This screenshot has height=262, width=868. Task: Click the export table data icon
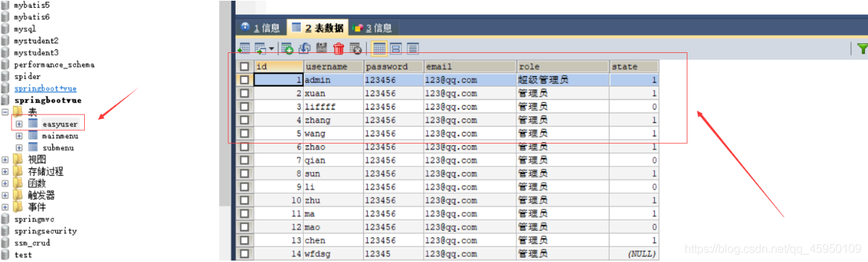(244, 48)
